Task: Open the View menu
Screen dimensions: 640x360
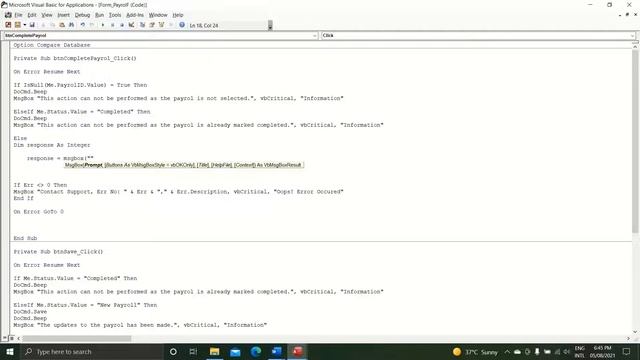Action: [x=47, y=15]
